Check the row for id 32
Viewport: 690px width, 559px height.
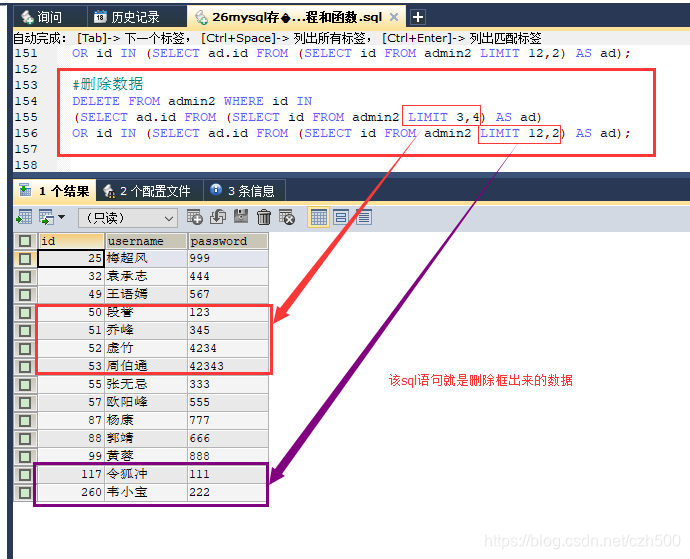point(25,276)
